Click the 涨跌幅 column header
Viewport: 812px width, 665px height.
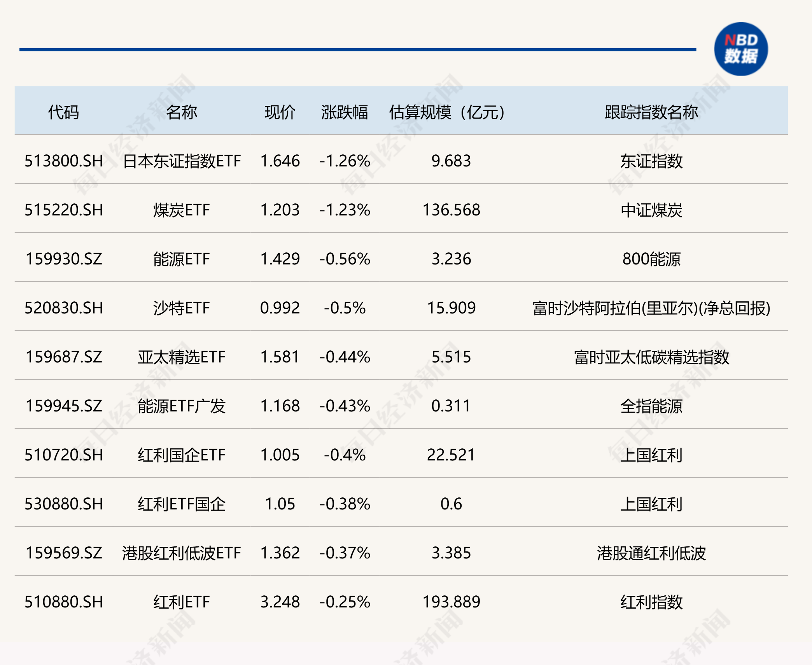pyautogui.click(x=345, y=112)
